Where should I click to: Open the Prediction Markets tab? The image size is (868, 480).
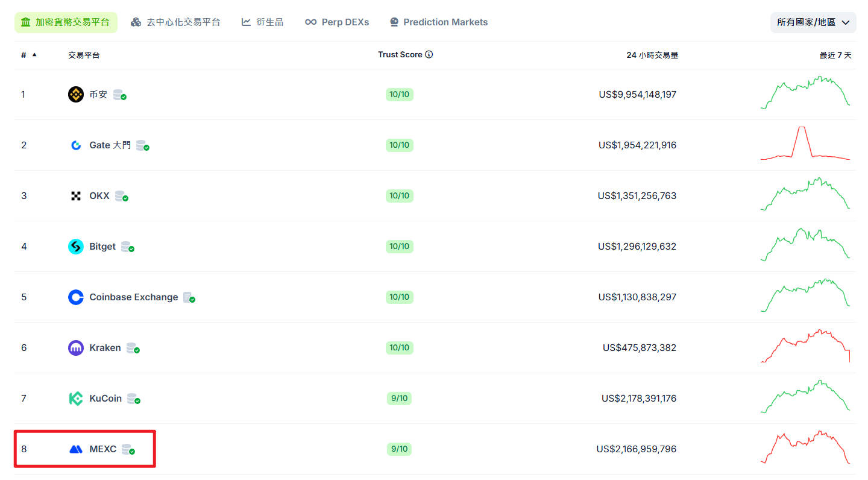[x=438, y=22]
